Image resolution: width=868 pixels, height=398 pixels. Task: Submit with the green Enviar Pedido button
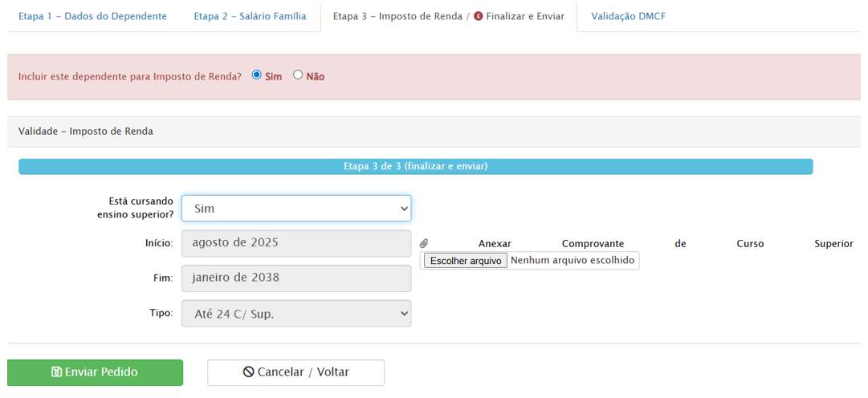pyautogui.click(x=95, y=372)
